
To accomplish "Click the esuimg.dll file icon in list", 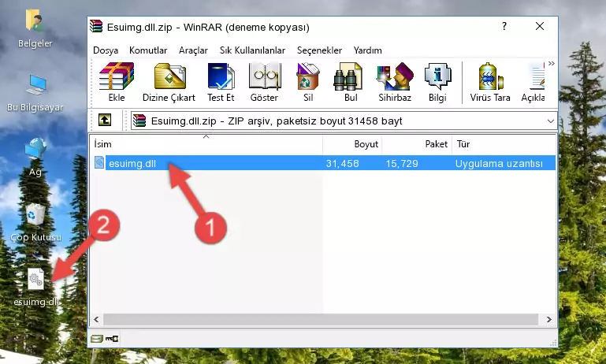I will 99,162.
